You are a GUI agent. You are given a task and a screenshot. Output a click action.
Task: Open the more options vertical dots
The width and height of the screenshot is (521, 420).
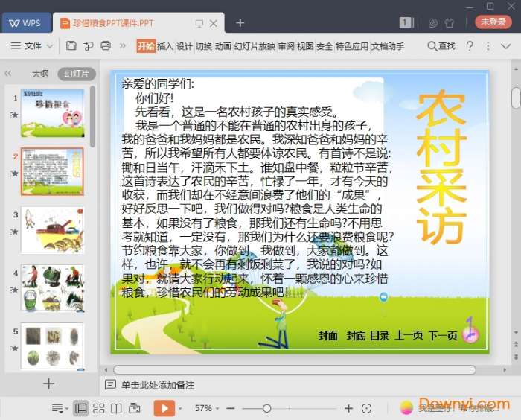tap(488, 46)
